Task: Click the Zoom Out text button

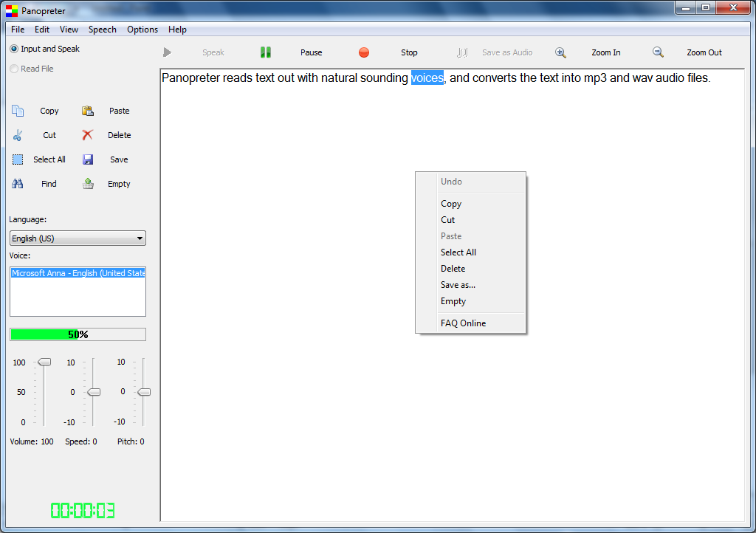Action: [x=704, y=52]
